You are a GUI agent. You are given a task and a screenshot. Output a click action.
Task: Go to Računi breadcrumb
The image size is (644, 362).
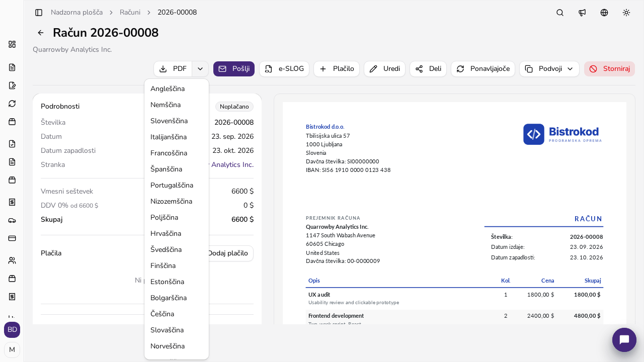click(x=130, y=13)
